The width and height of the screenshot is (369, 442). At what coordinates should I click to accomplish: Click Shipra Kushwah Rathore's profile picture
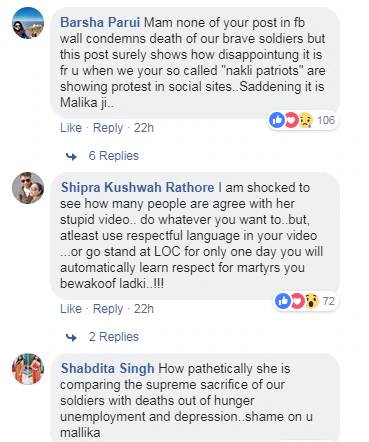click(28, 188)
